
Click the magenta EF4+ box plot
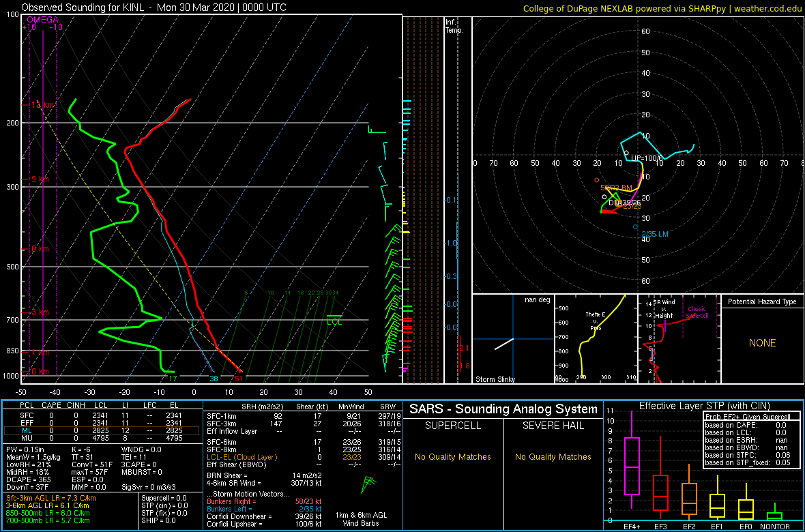pos(631,459)
